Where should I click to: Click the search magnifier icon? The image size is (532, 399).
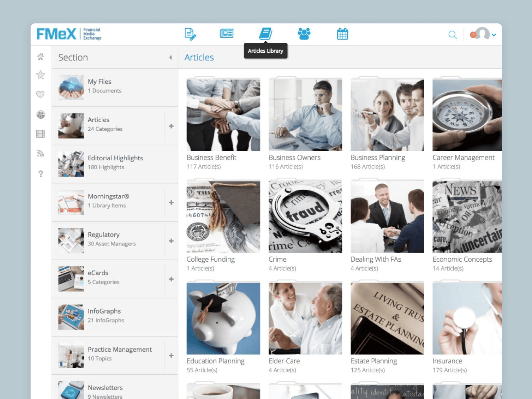tap(452, 35)
